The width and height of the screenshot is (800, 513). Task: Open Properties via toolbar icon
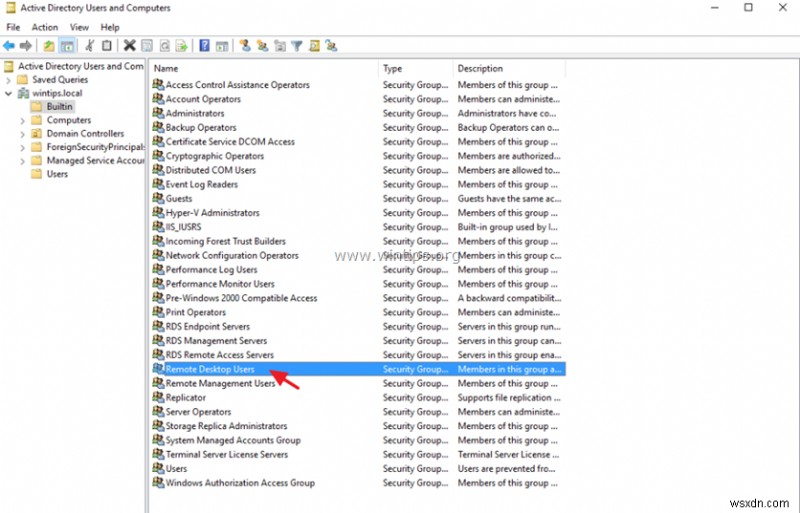click(x=147, y=46)
